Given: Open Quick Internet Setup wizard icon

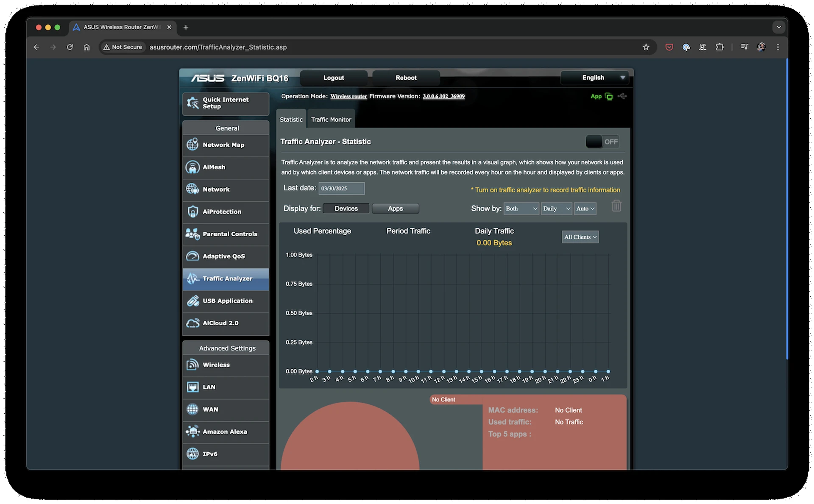Looking at the screenshot, I should point(193,103).
